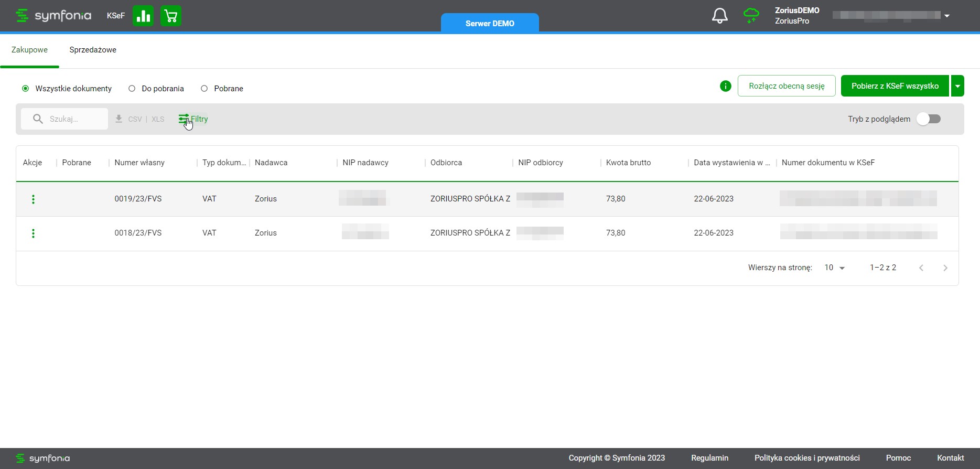Open actions menu for invoice 0019/23/FVS
This screenshot has width=980, height=469.
pyautogui.click(x=33, y=199)
